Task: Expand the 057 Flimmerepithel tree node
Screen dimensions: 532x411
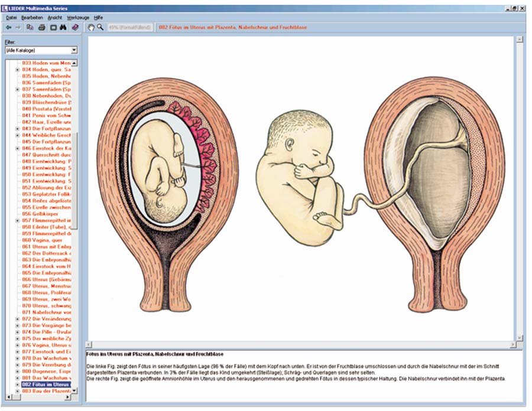Action: tap(18, 220)
